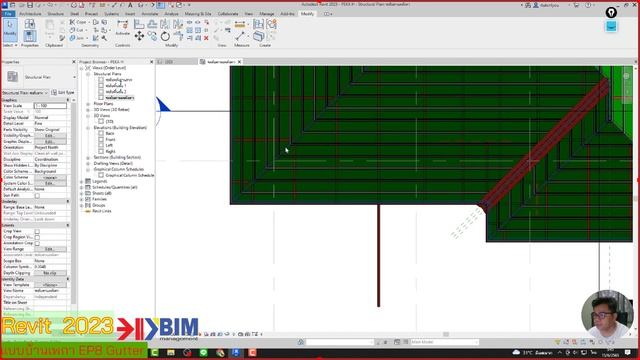Viewport: 640px width, 360px height.
Task: Click the red Delete X icon
Action: click(206, 38)
